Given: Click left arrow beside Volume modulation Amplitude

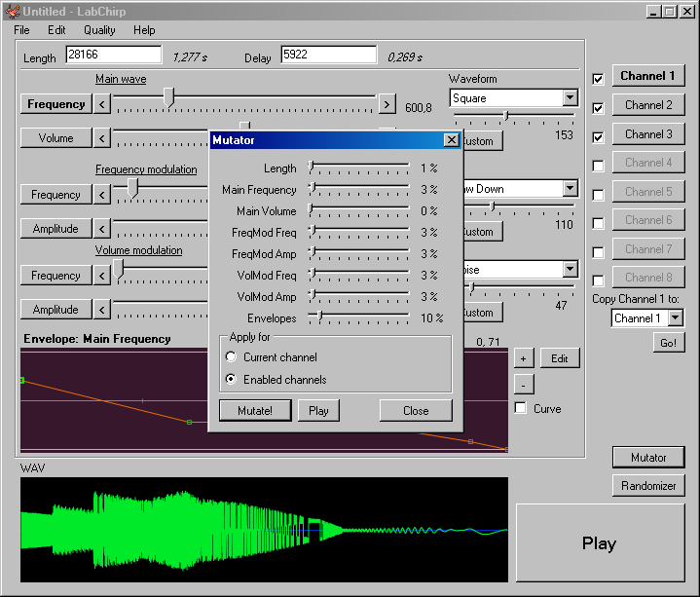Looking at the screenshot, I should [x=102, y=310].
